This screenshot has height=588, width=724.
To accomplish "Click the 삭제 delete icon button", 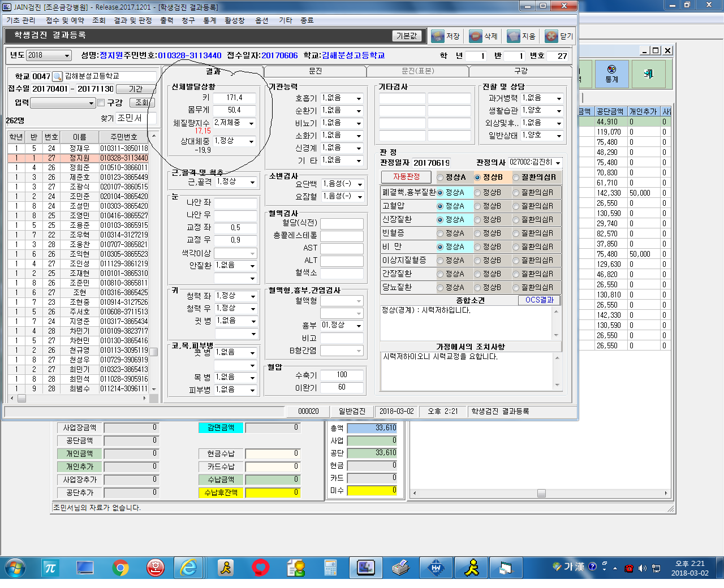I will click(x=484, y=36).
